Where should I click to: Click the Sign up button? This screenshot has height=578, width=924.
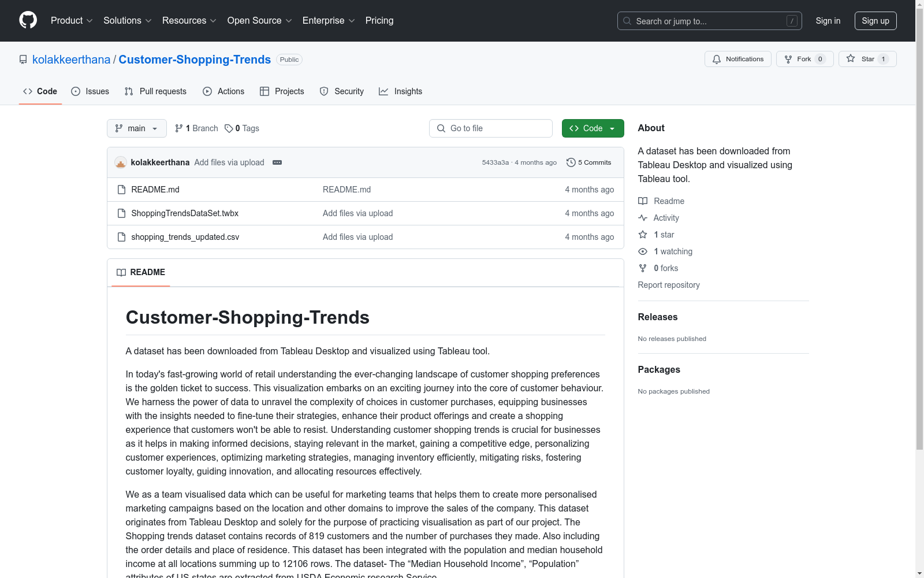point(875,21)
